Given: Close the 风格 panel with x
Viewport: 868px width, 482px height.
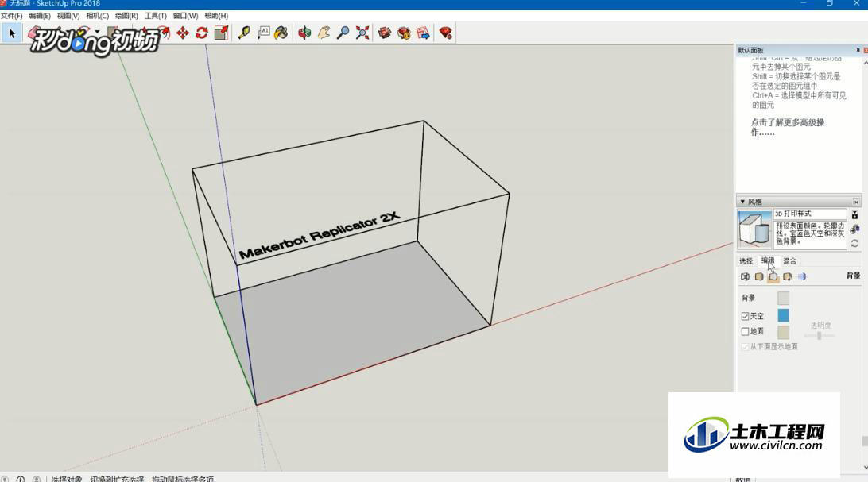Looking at the screenshot, I should coord(856,202).
